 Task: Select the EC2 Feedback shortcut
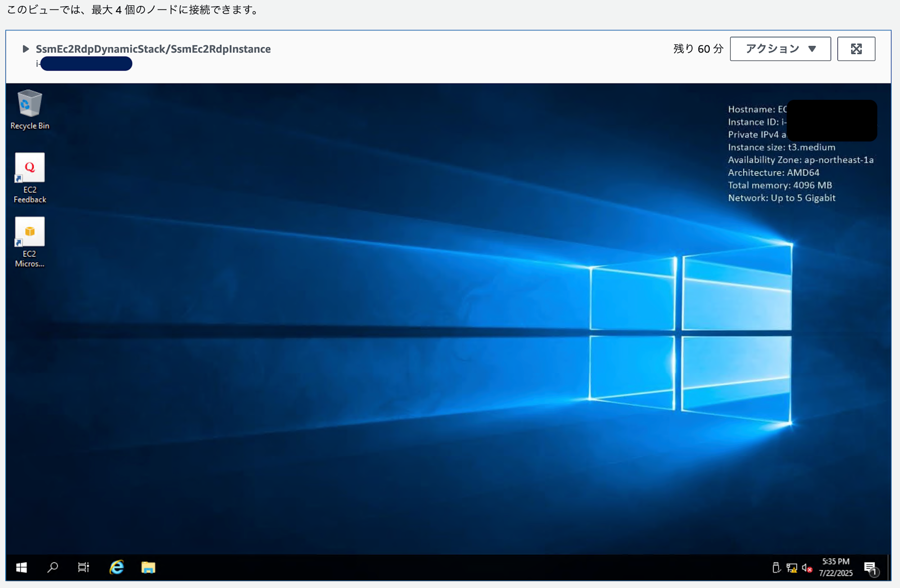coord(30,178)
